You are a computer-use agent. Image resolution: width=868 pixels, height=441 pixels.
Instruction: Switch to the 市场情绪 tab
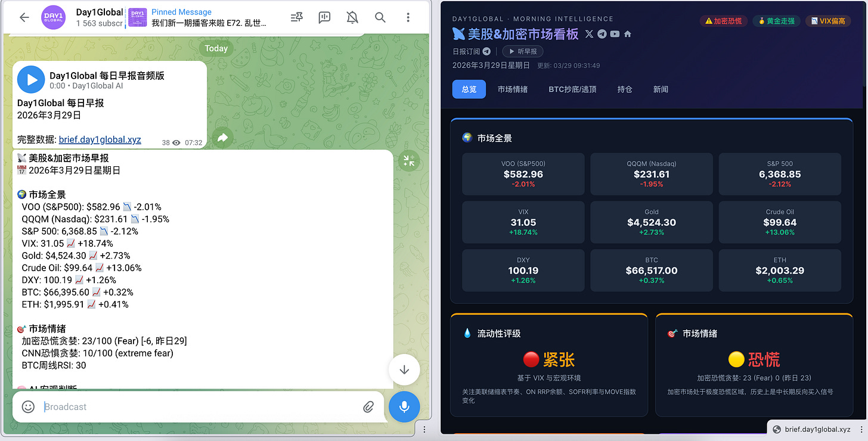click(513, 89)
